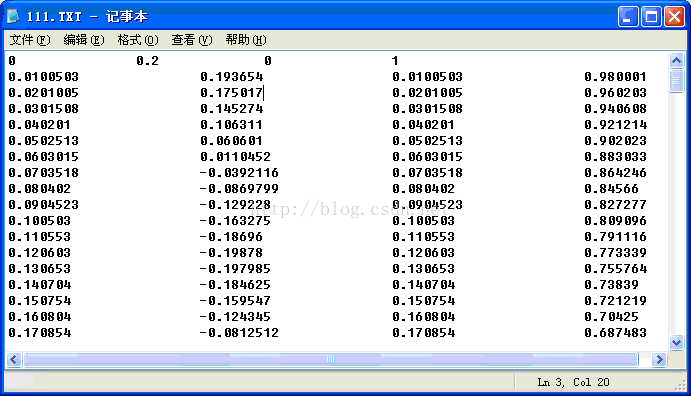Click the value -0.0392116
The image size is (691, 396).
(239, 173)
